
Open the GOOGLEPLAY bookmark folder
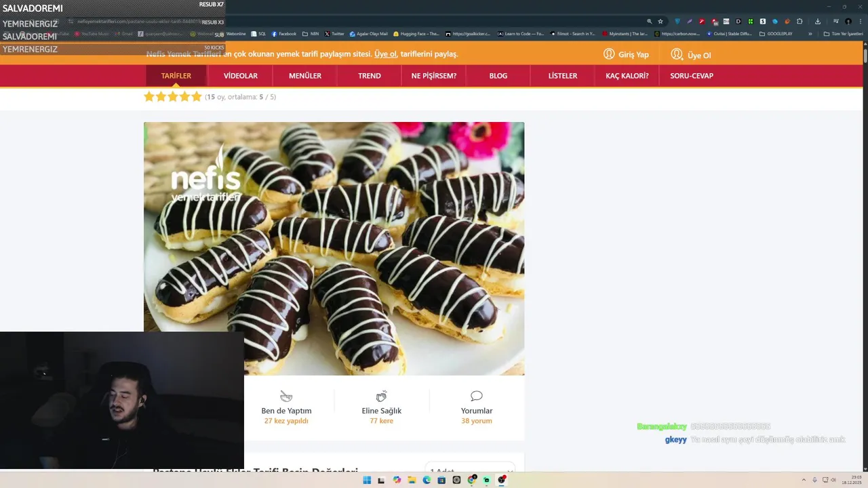(x=776, y=33)
